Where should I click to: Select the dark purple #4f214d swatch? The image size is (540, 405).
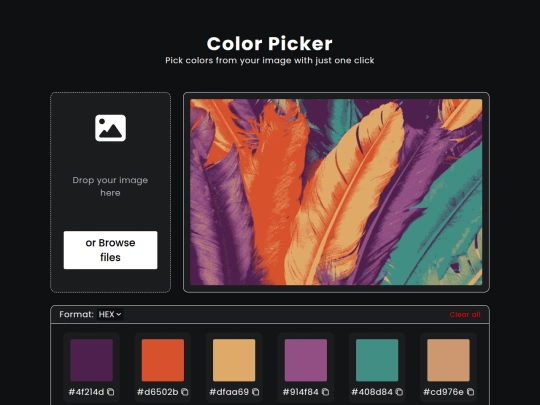tap(92, 360)
